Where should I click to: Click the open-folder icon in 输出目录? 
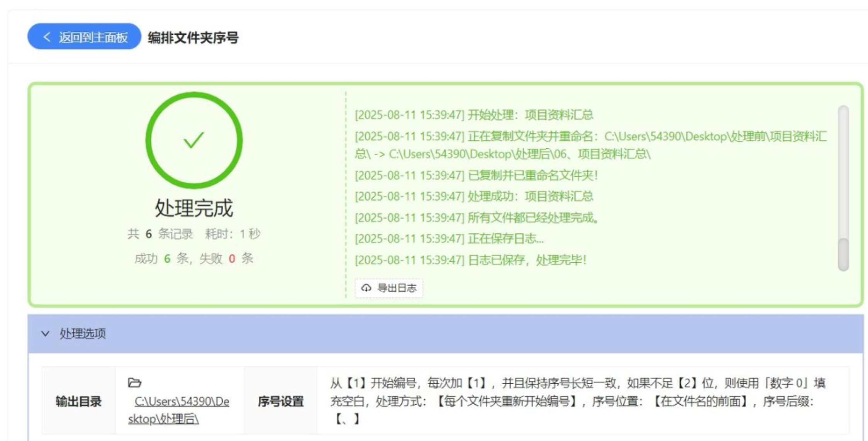pos(134,383)
